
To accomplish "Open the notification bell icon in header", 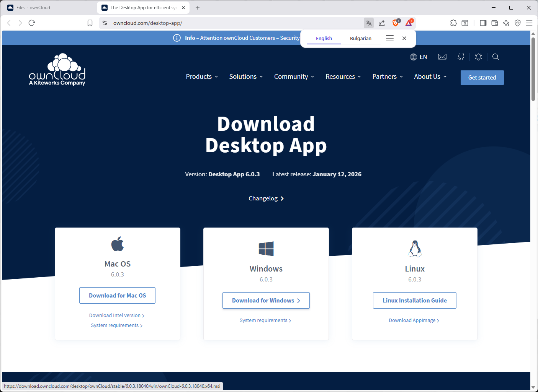I will tap(478, 57).
